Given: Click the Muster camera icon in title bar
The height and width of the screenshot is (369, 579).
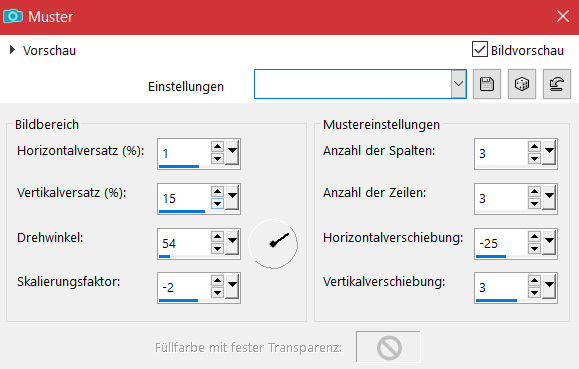Looking at the screenshot, I should (x=13, y=16).
